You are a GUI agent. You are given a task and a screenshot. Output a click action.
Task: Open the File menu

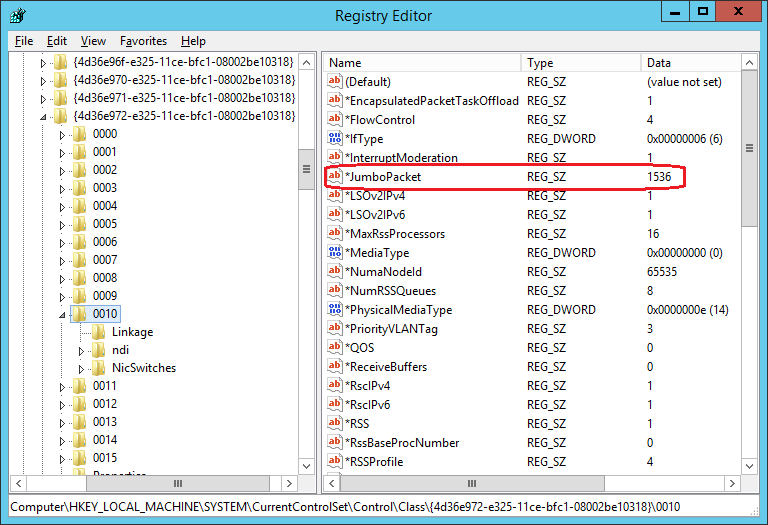coord(24,41)
